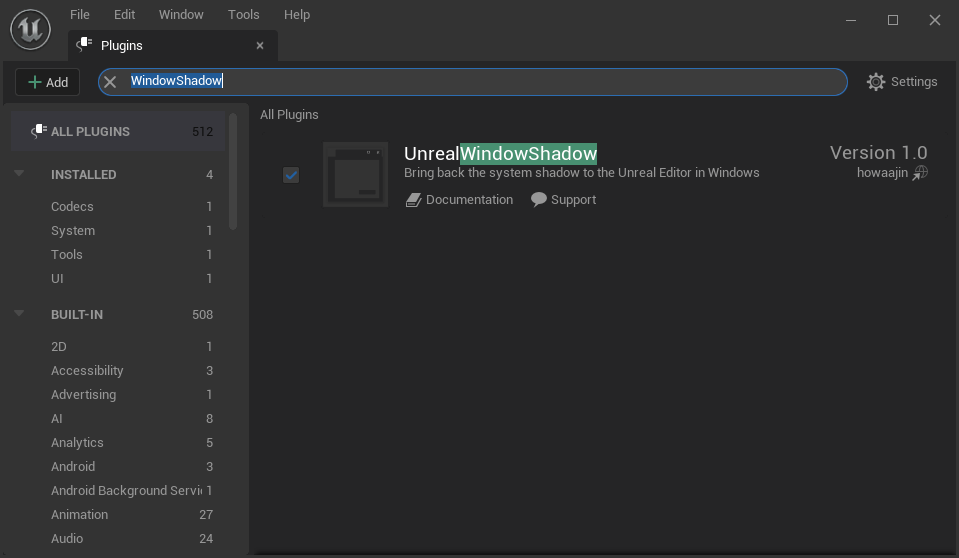The height and width of the screenshot is (558, 959).
Task: Open the howaajin author web link icon
Action: (920, 173)
